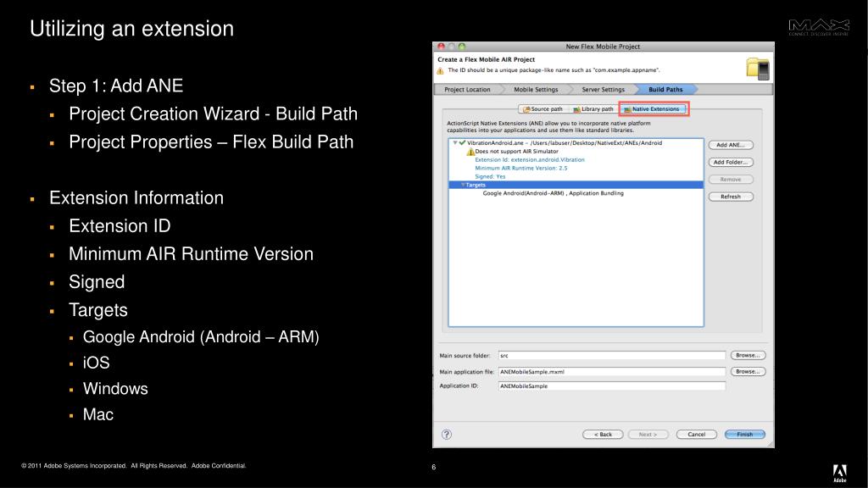Click the 'Google Android (Android – ARM)' slide bullet
Screen dimensions: 868x488
(x=201, y=337)
